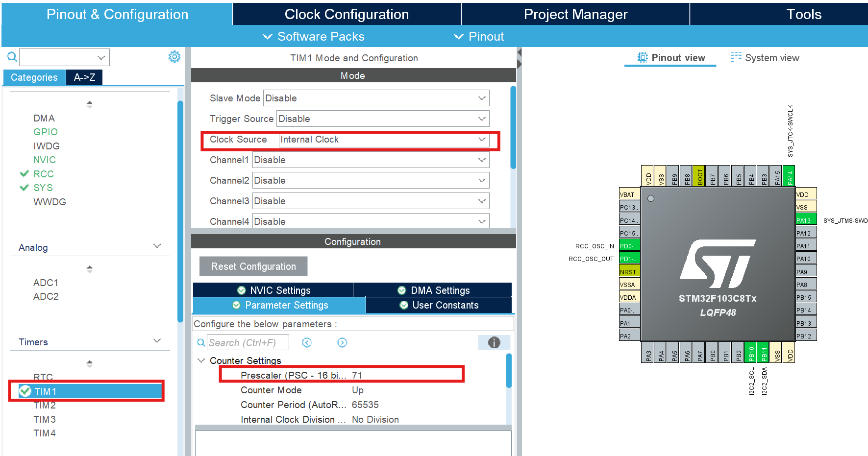Open the Channel1 dropdown
Image resolution: width=868 pixels, height=456 pixels.
point(371,160)
